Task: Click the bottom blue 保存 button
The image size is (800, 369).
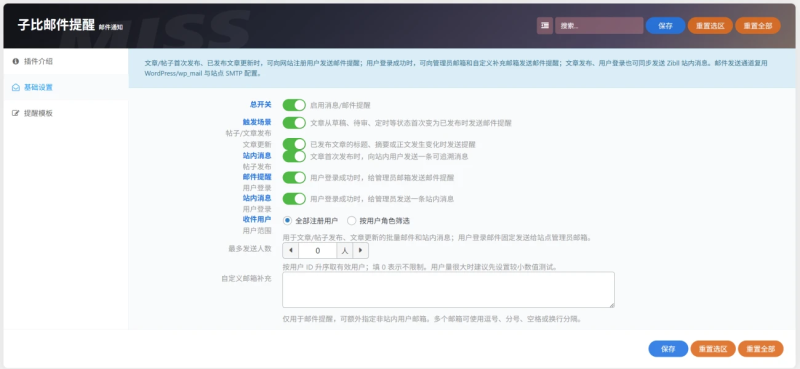Action: pyautogui.click(x=668, y=349)
